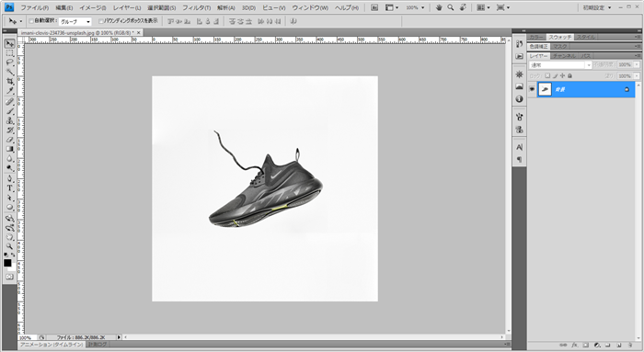Toggle lock image pixels (brush) in Layers panel

point(555,75)
